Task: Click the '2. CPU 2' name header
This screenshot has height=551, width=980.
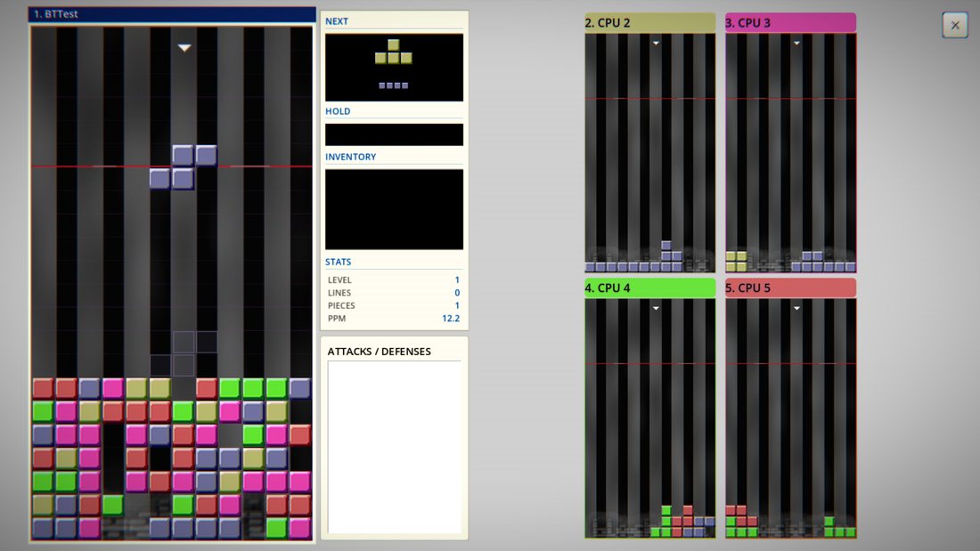Action: (x=650, y=23)
